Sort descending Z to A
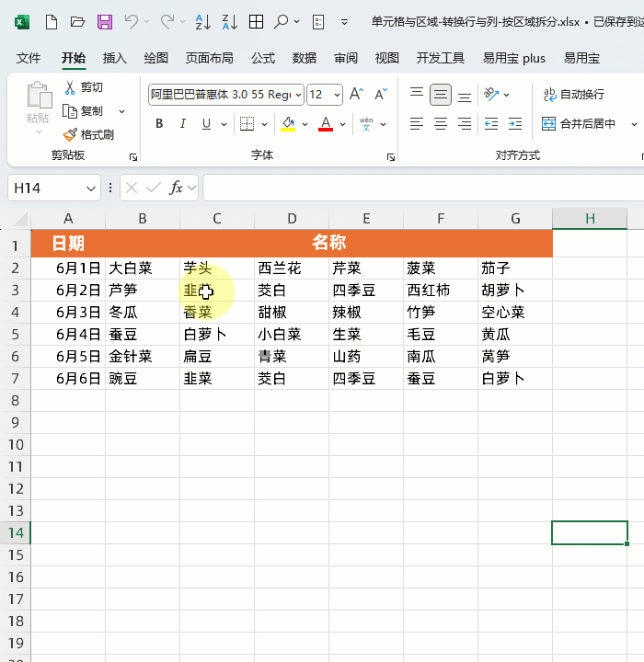The height and width of the screenshot is (662, 644). click(230, 22)
